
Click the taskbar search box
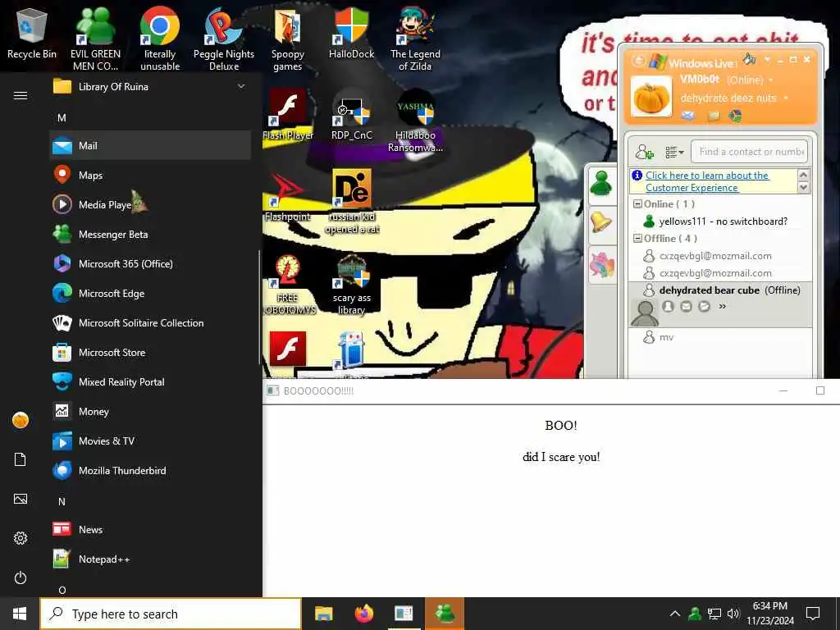pyautogui.click(x=171, y=614)
